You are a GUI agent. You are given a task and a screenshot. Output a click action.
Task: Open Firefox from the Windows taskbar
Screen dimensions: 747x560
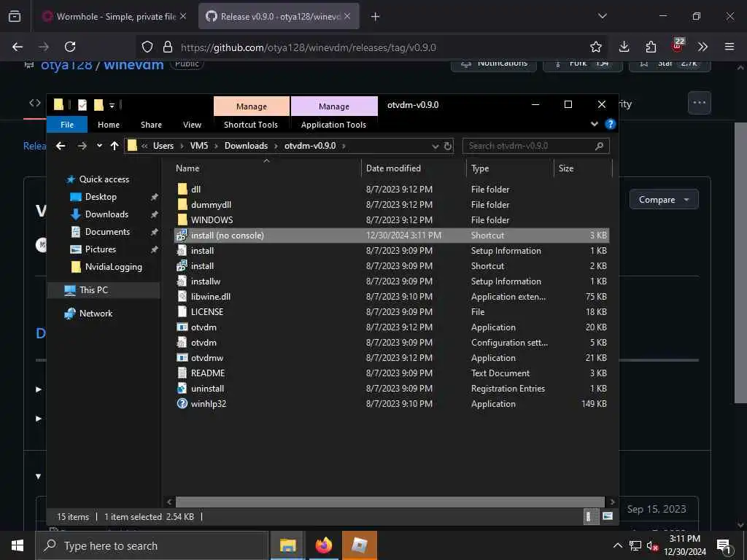point(323,545)
